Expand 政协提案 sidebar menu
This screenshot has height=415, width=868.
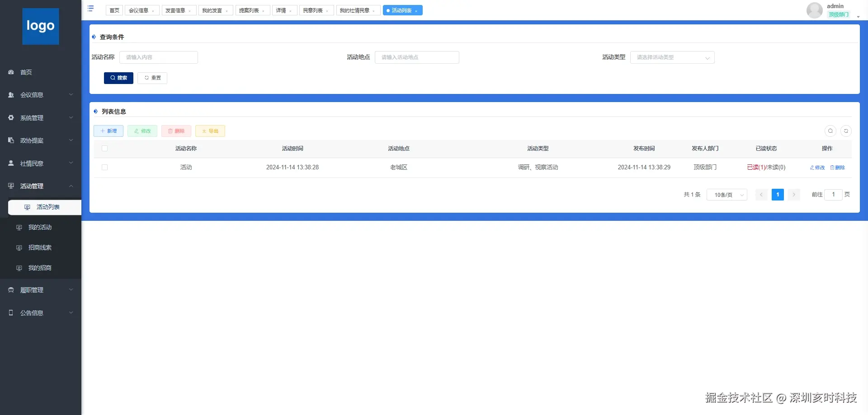pos(41,140)
